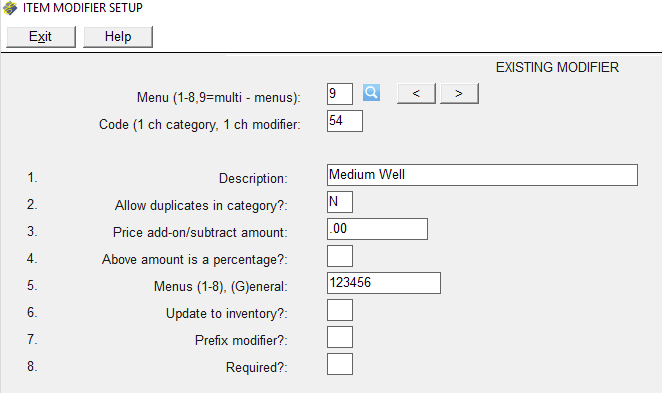
Task: Click the ITEM MODIFIER SETUP window title
Action: point(83,8)
